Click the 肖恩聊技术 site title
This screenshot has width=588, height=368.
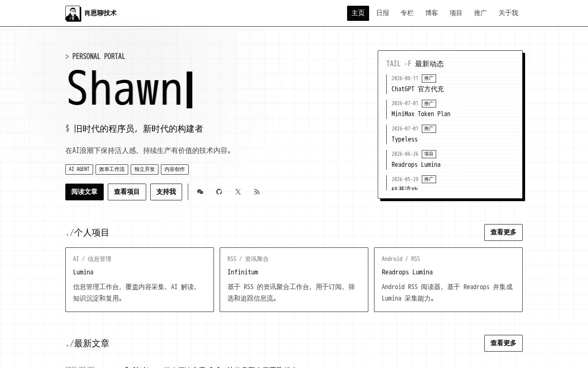point(100,13)
